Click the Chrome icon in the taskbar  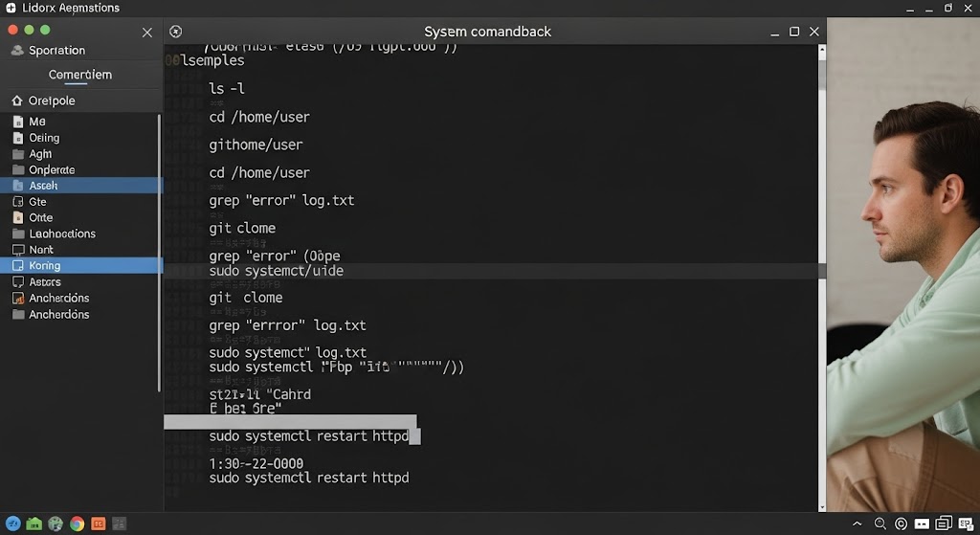[77, 524]
